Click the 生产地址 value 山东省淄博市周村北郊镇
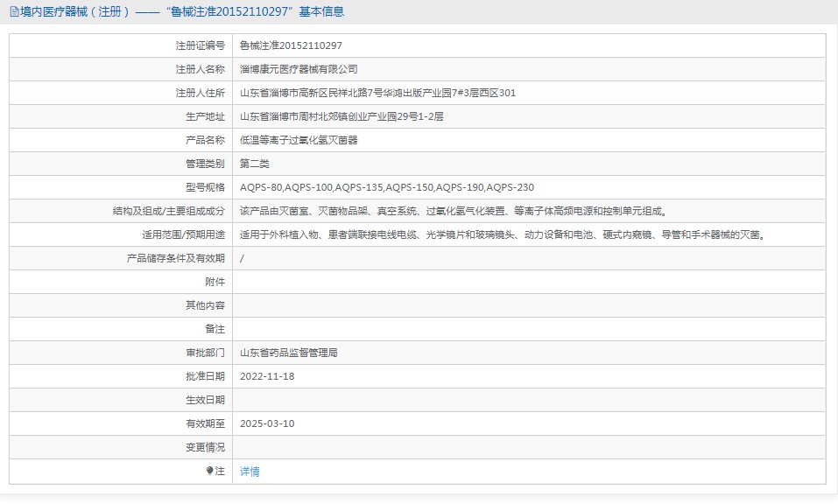Viewport: 838px width, 504px height. 342,116
